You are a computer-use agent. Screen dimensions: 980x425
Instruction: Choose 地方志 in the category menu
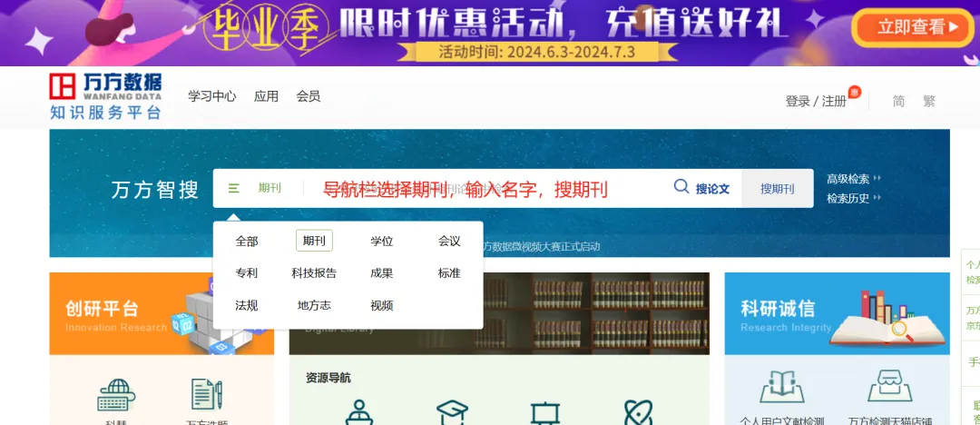click(314, 305)
